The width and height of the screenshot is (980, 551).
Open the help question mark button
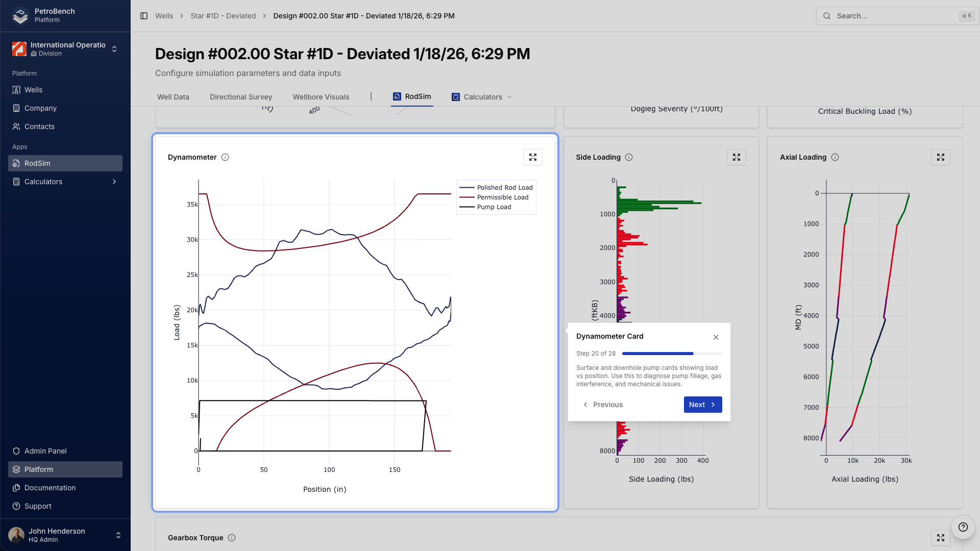[963, 527]
